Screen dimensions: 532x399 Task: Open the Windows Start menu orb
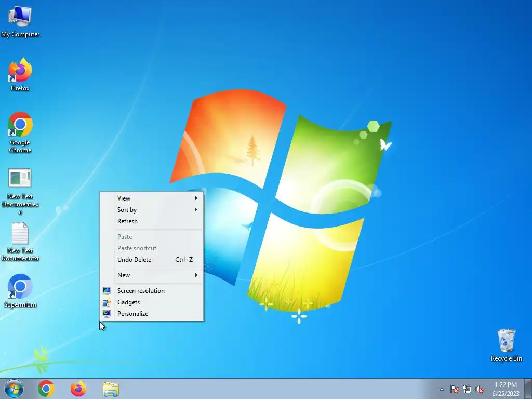tap(14, 389)
